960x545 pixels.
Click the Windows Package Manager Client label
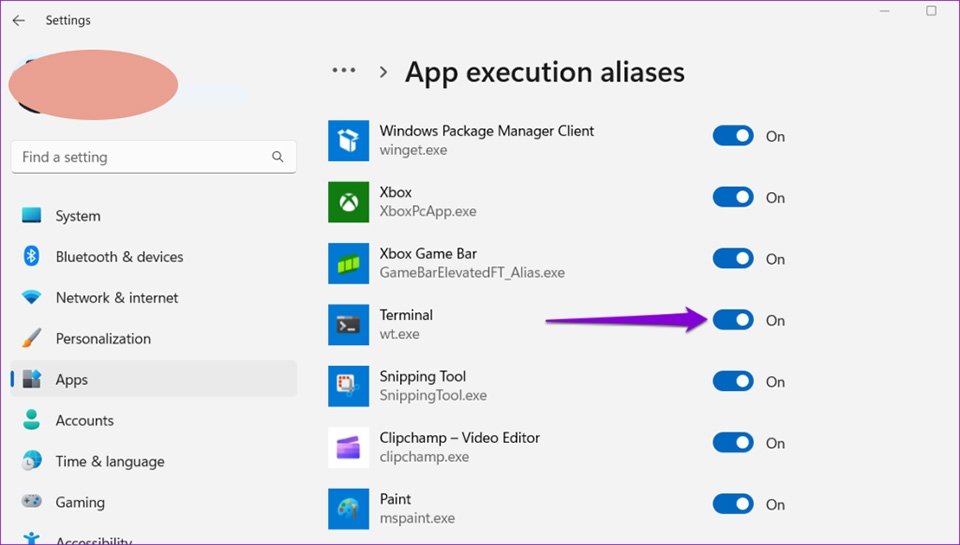[487, 130]
